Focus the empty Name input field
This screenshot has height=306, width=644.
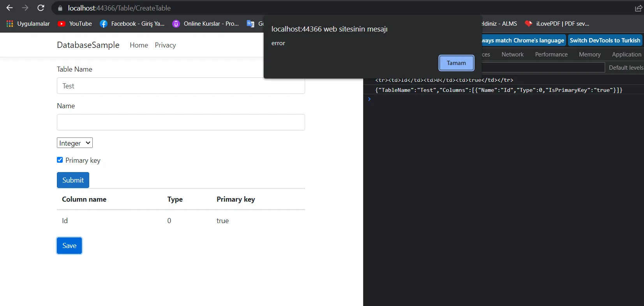point(181,122)
